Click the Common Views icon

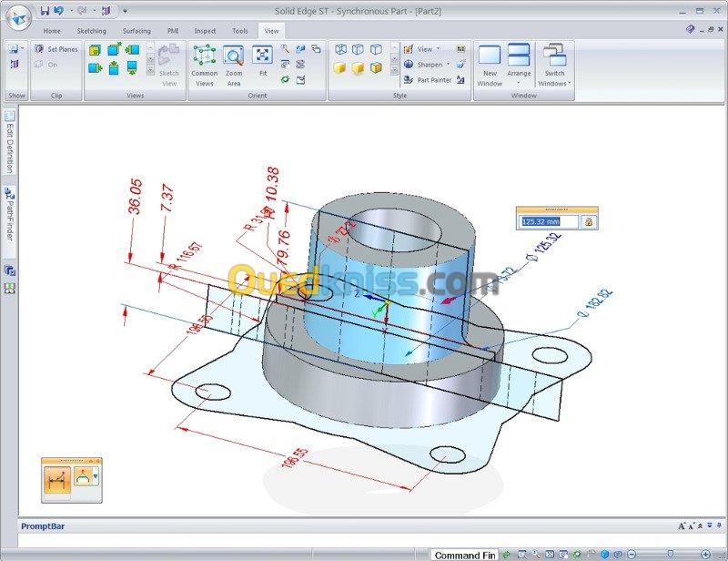point(204,56)
